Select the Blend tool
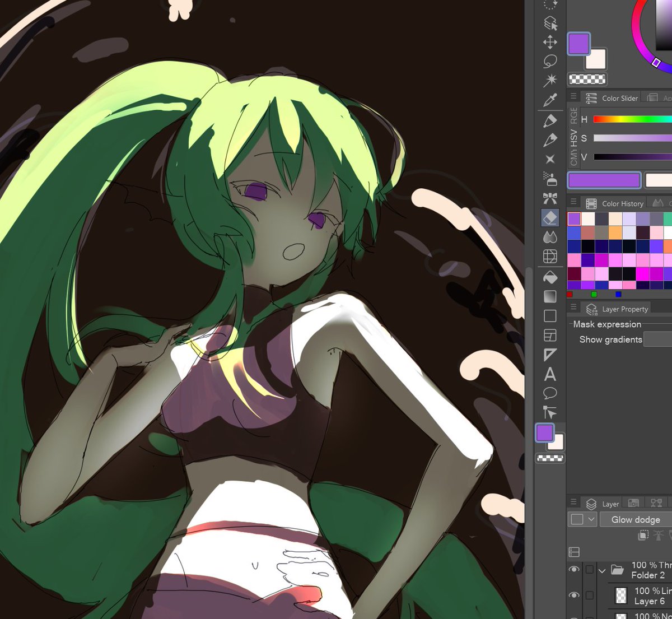 (x=550, y=237)
